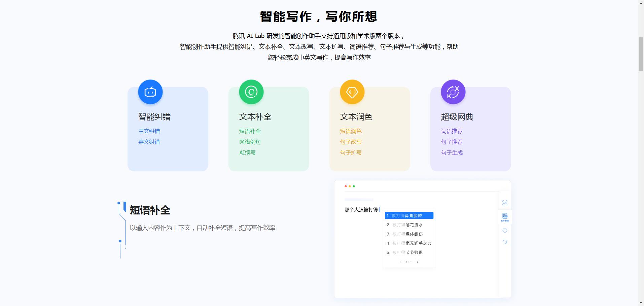Open the 句子扩写 link
Screen dimensions: 644x306
[351, 152]
